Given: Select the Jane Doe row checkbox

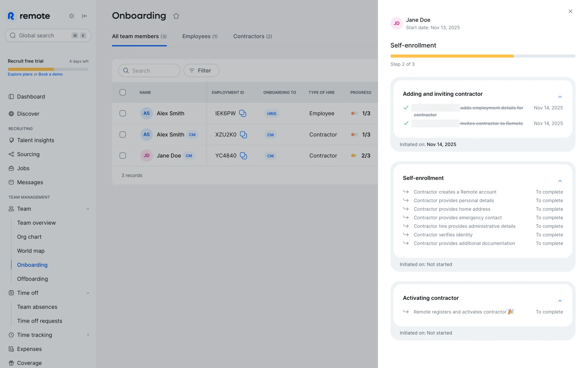Looking at the screenshot, I should coord(123,156).
